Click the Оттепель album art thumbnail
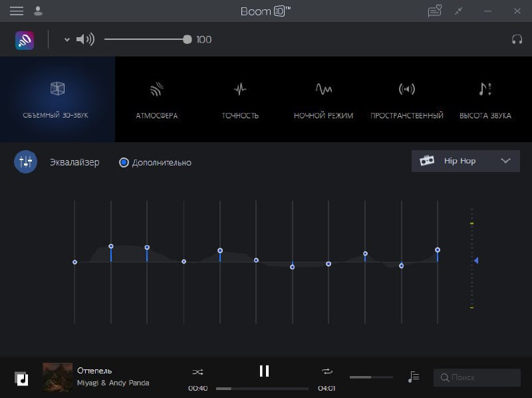The height and width of the screenshot is (398, 532). pyautogui.click(x=58, y=377)
